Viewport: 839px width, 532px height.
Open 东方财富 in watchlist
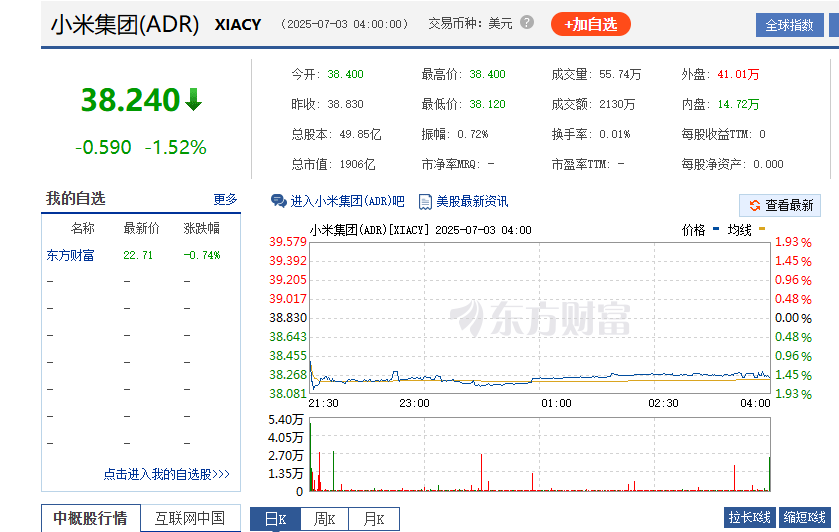(x=70, y=255)
